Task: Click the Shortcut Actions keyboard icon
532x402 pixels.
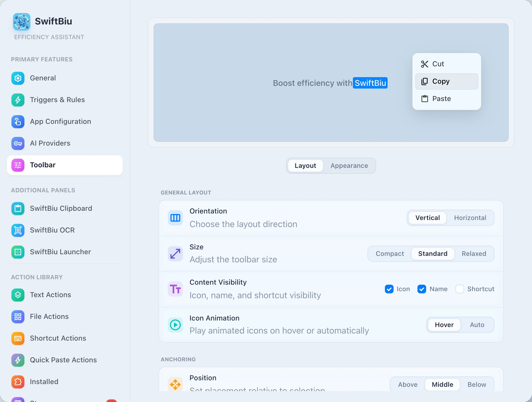Action: tap(18, 338)
